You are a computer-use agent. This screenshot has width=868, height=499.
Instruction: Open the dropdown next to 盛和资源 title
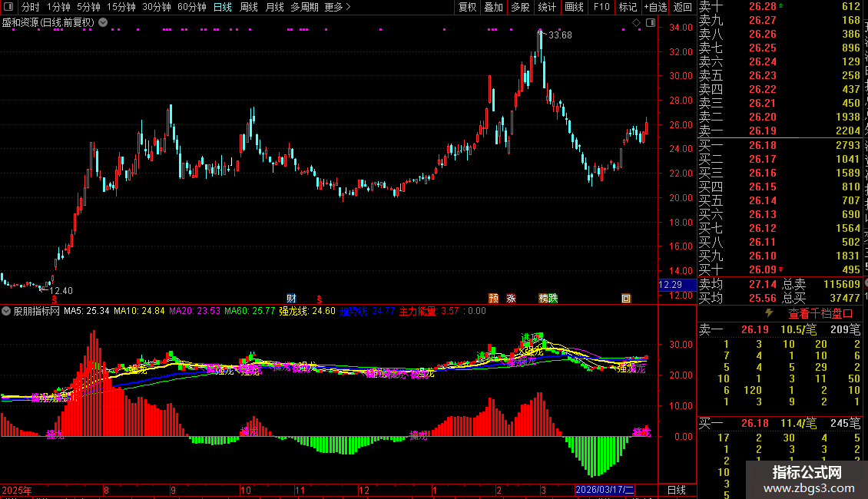pyautogui.click(x=103, y=23)
